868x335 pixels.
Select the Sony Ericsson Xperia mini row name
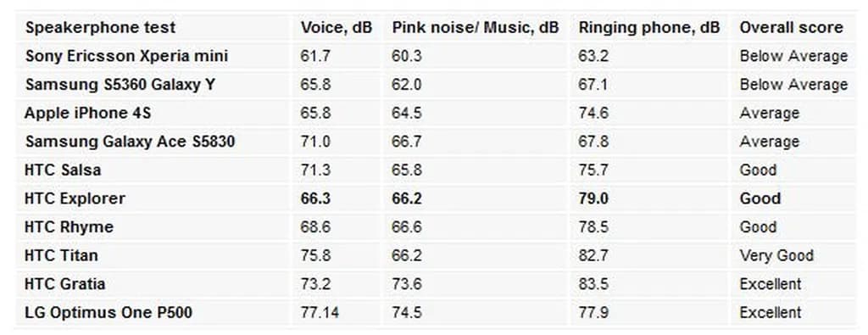pos(127,56)
